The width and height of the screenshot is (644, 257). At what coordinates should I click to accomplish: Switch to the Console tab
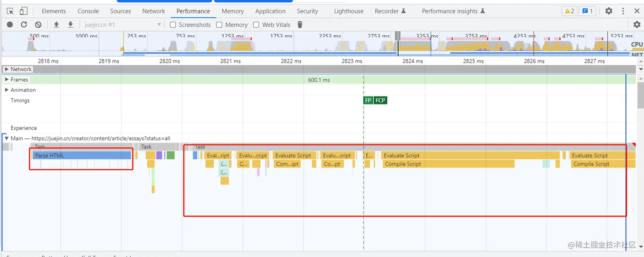pyautogui.click(x=88, y=11)
